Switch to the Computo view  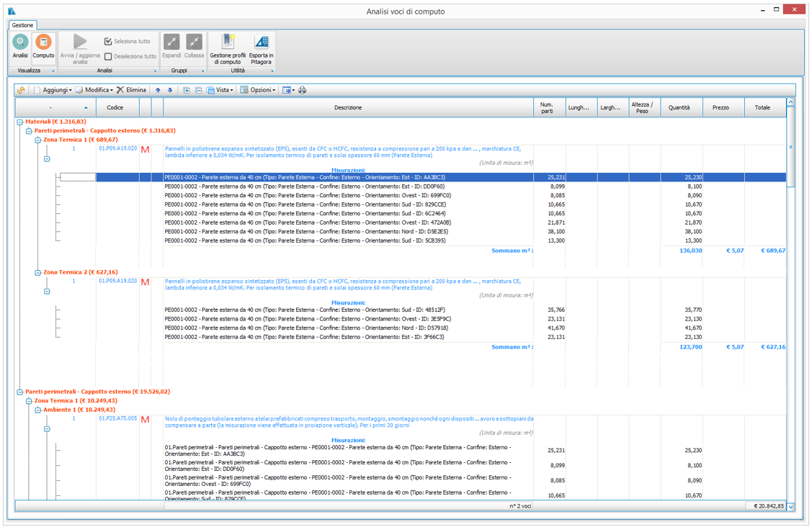[43, 42]
